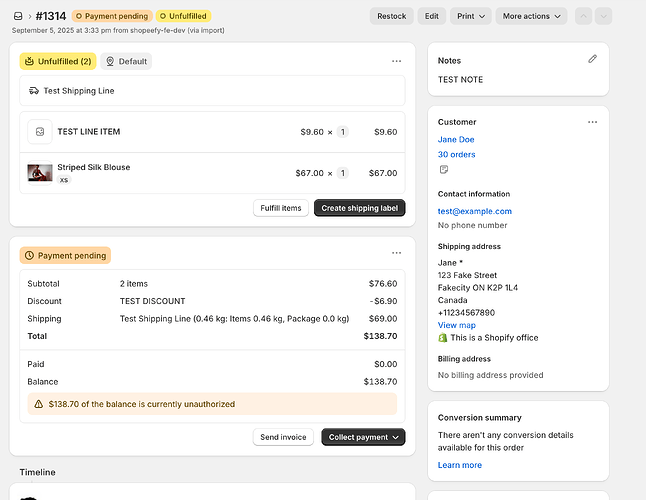Open the More actions dropdown

click(x=531, y=16)
